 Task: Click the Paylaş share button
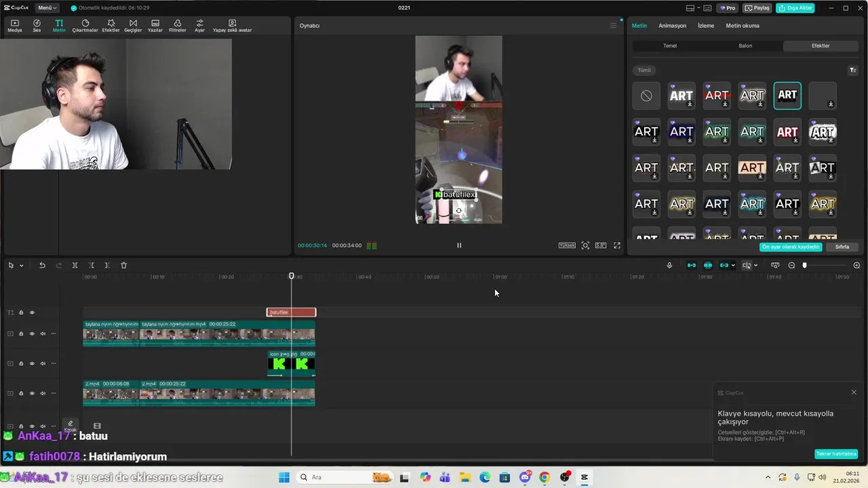click(x=757, y=8)
